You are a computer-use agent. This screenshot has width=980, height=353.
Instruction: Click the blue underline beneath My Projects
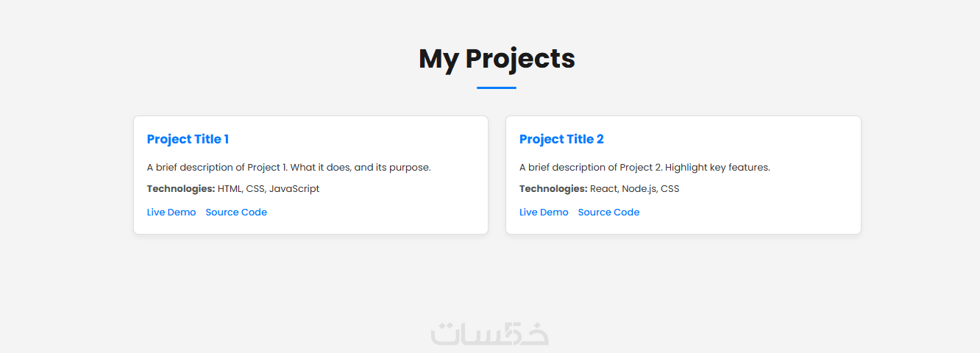(497, 88)
